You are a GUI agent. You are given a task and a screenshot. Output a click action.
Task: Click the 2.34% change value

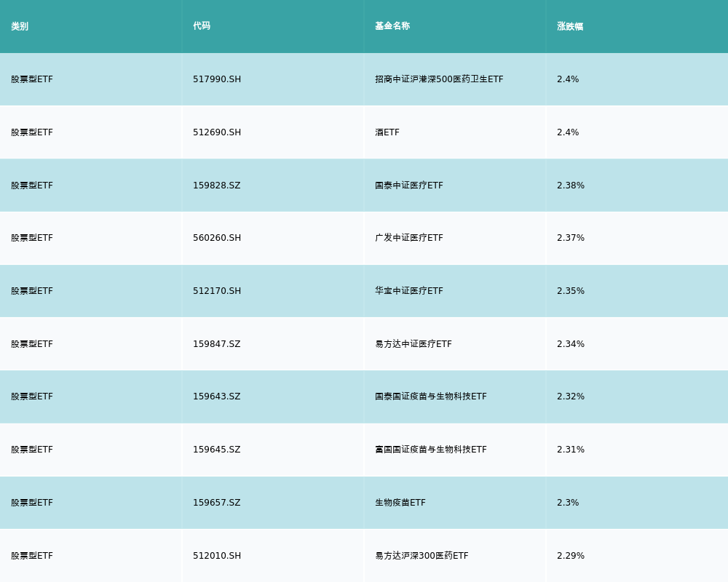[x=571, y=344]
